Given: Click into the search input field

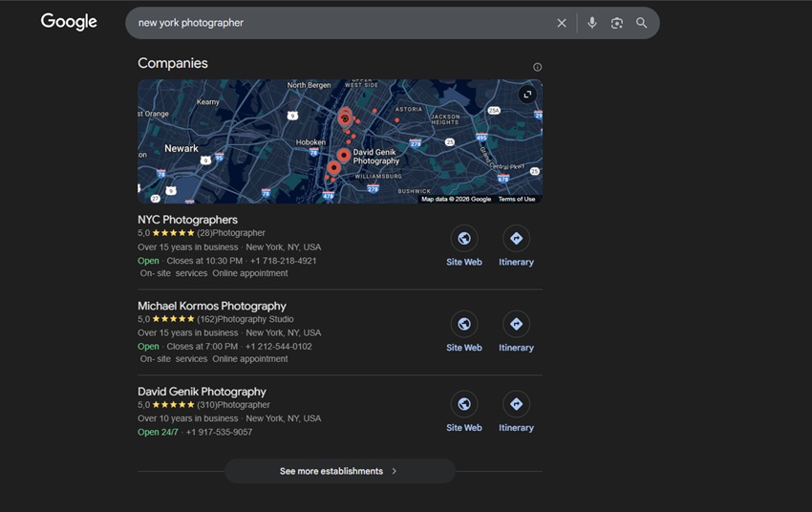Looking at the screenshot, I should coord(334,23).
